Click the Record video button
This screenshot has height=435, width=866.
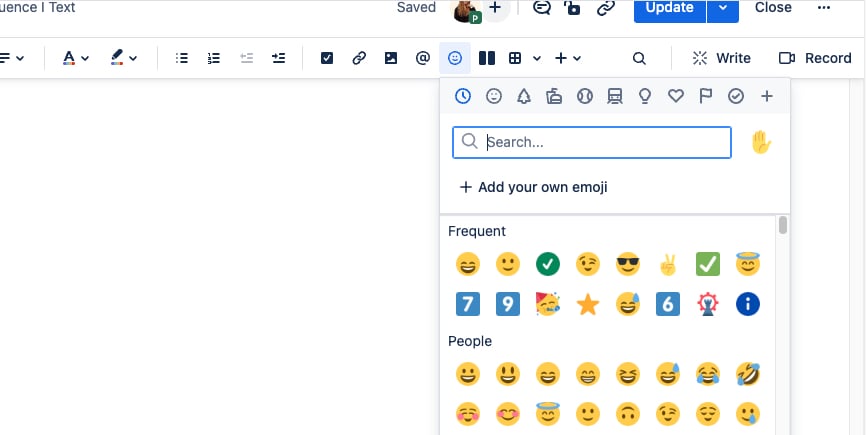815,58
